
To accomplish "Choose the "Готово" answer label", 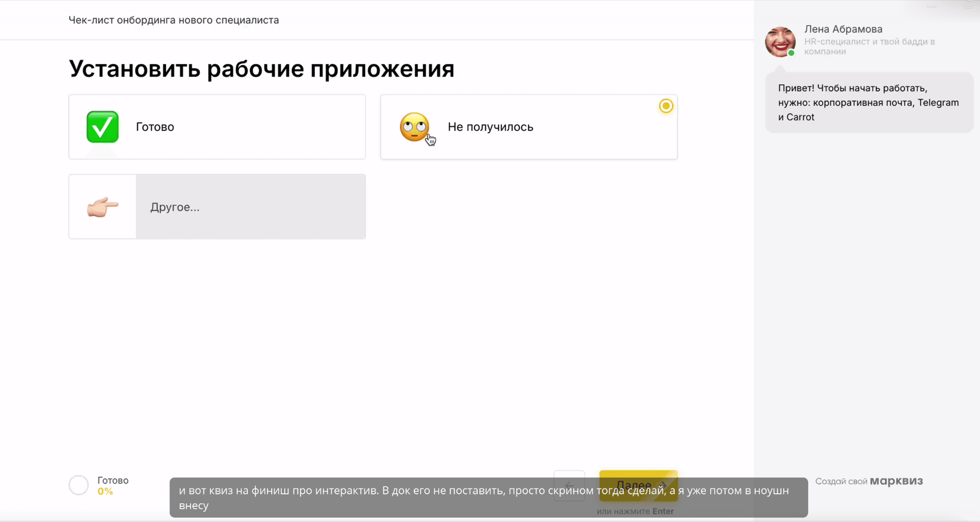I will [x=155, y=127].
